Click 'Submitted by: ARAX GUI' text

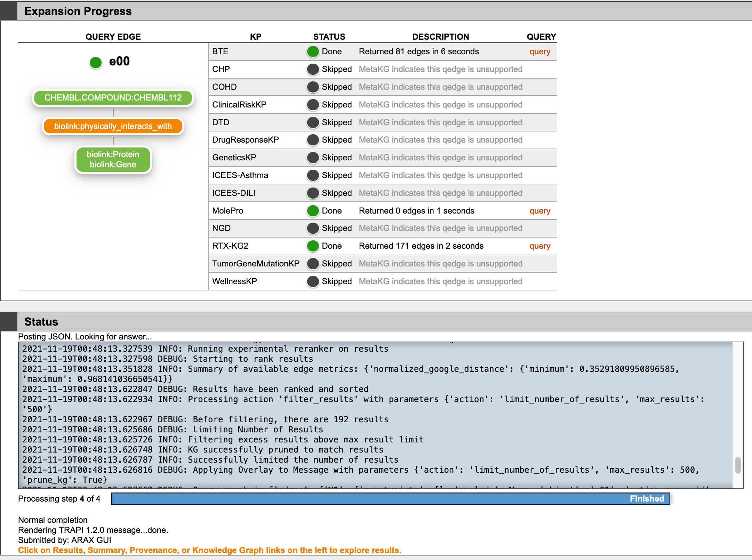(x=65, y=540)
